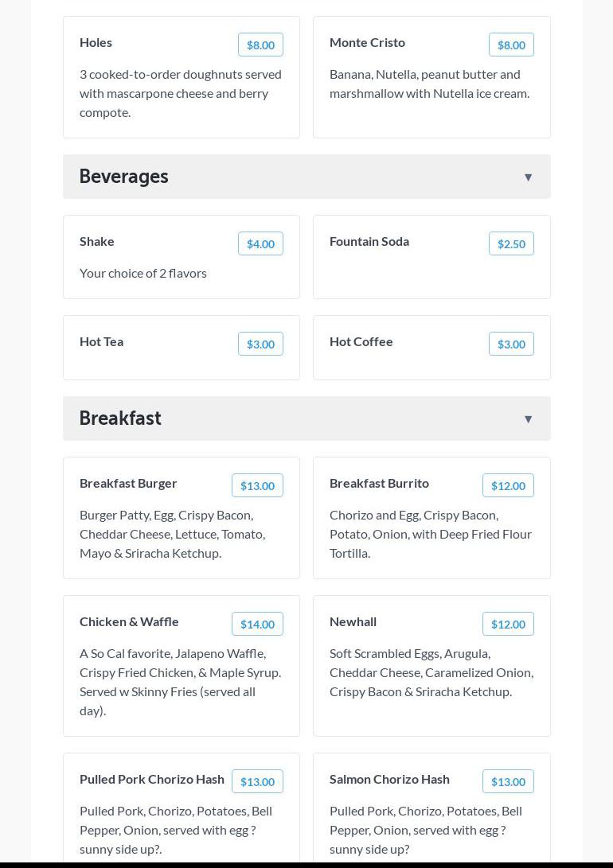Select the Monte Cristo item title
The width and height of the screenshot is (613, 868).
tap(367, 42)
